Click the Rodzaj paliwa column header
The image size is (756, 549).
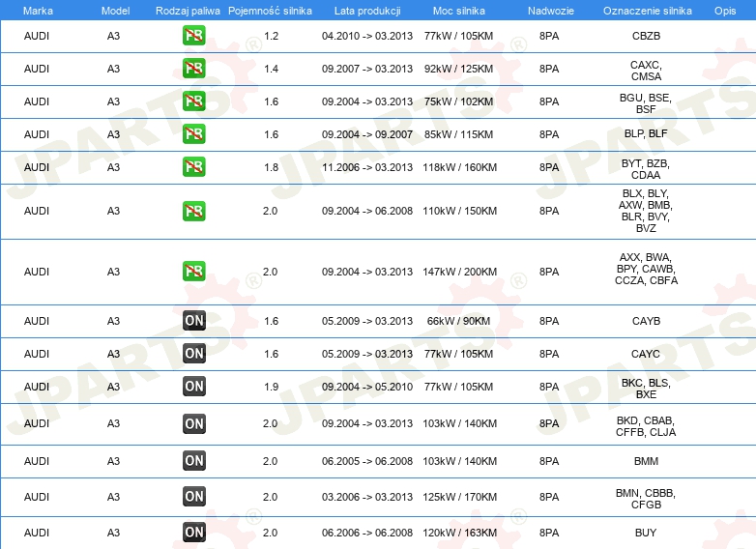pyautogui.click(x=188, y=11)
